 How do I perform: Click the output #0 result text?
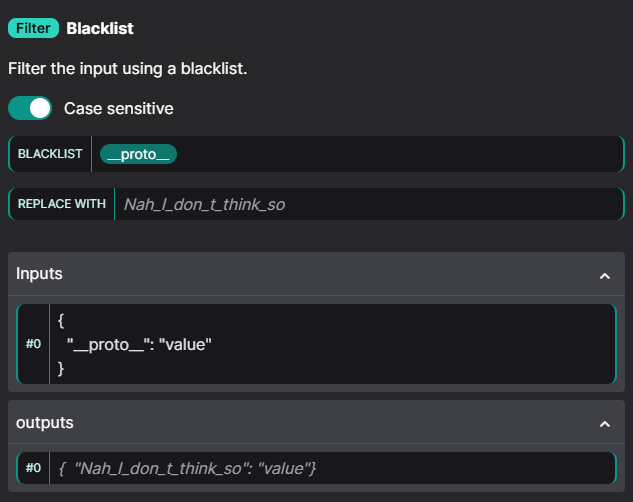tap(187, 469)
